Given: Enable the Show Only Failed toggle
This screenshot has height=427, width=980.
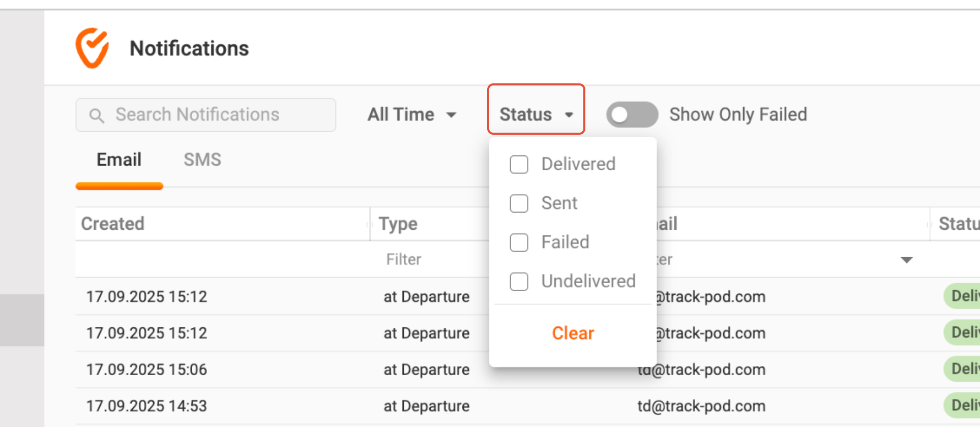Looking at the screenshot, I should [x=632, y=114].
